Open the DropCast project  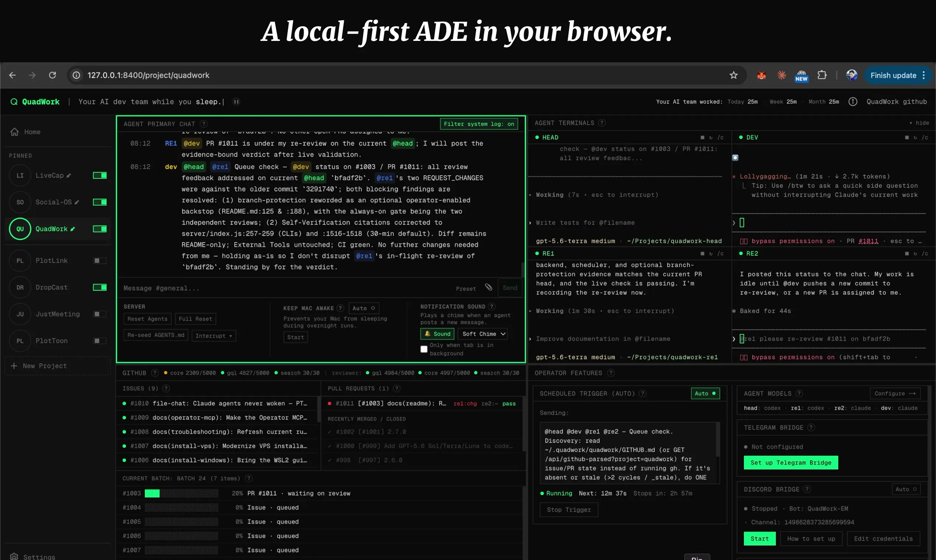[51, 287]
